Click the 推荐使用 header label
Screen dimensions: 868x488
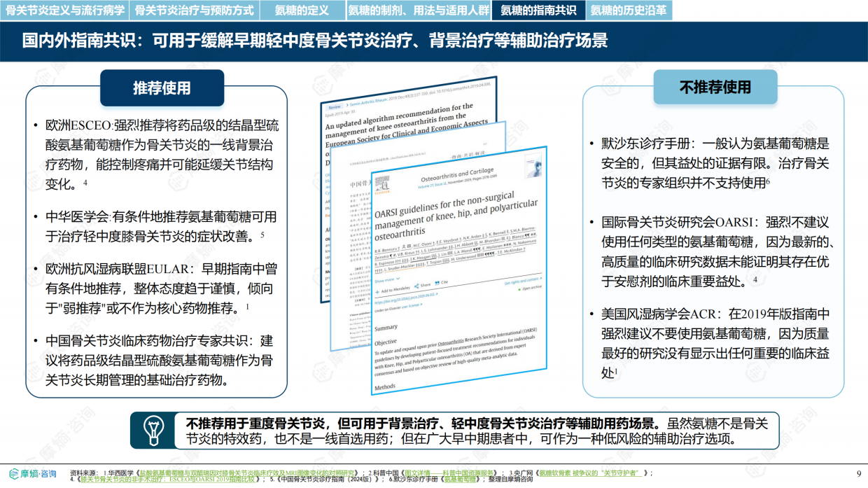pos(162,88)
